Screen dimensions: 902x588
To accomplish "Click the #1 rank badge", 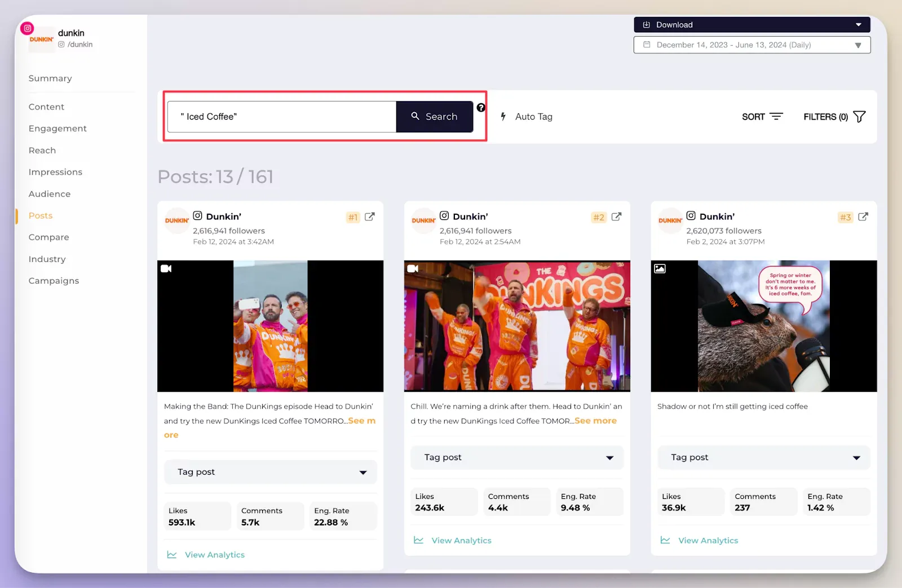I will (353, 217).
